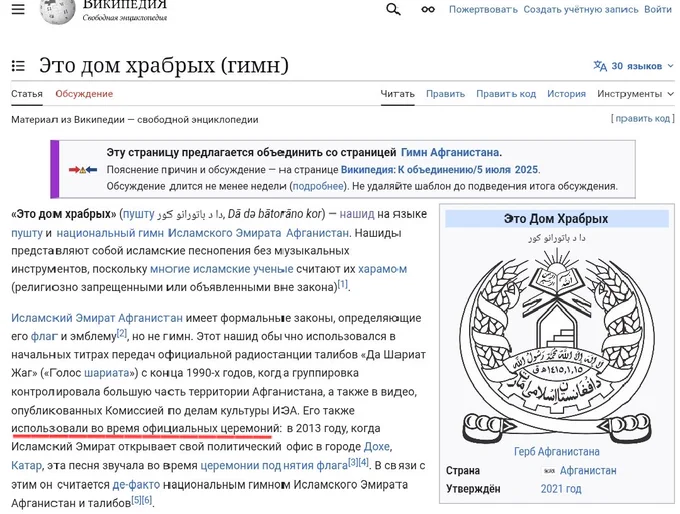Viewport: 680px width, 514px height.
Task: Open Афганистан link in infobox
Action: click(x=588, y=471)
